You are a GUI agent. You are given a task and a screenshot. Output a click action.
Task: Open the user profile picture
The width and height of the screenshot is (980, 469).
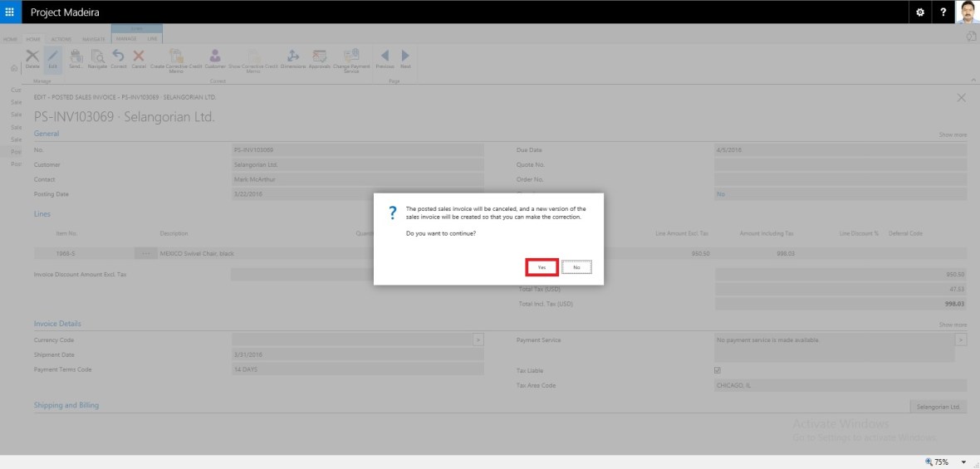pyautogui.click(x=968, y=12)
